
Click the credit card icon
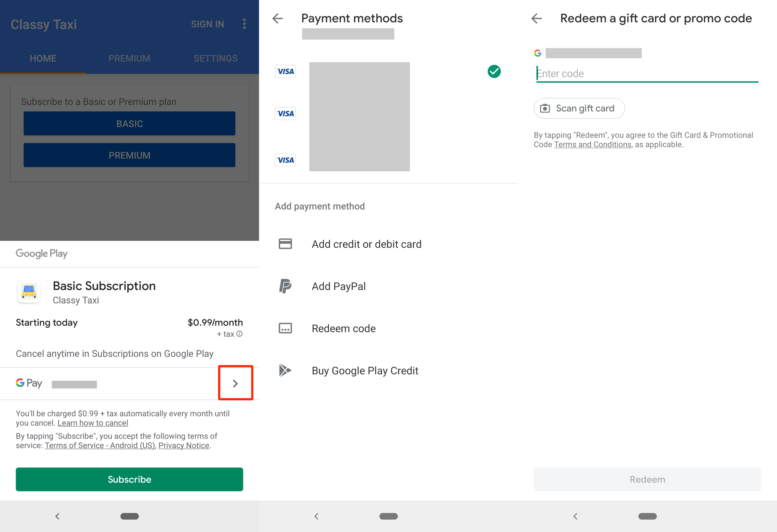click(x=285, y=244)
